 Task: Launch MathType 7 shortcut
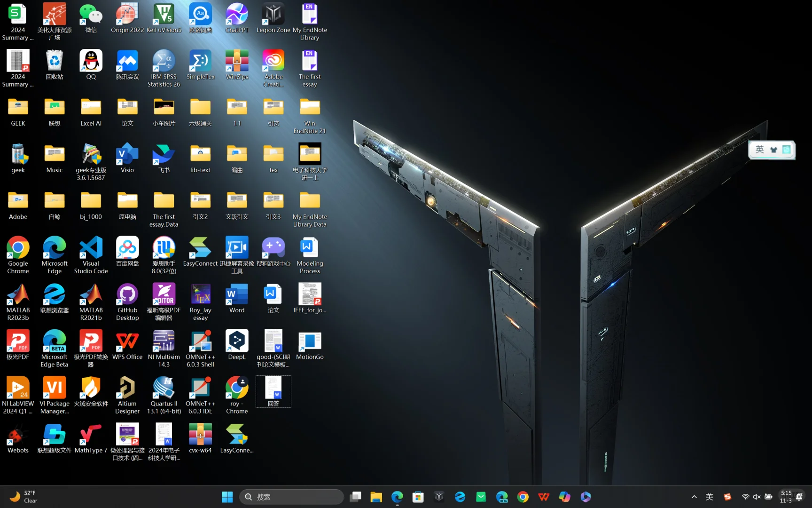[91, 438]
